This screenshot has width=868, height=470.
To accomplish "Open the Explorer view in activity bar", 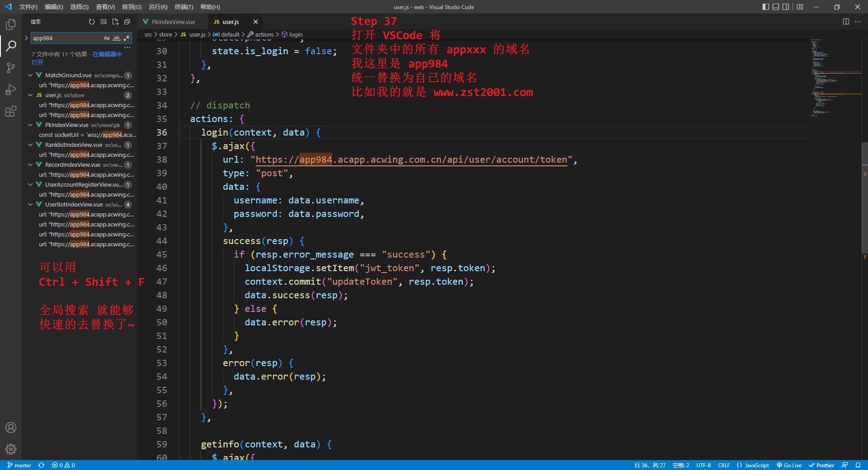I will tap(11, 24).
